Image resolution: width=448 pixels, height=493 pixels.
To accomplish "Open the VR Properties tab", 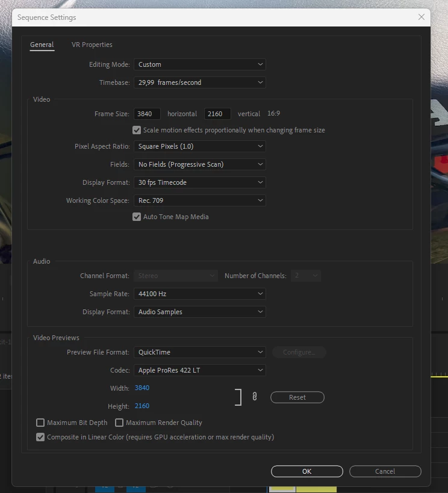I will [x=92, y=45].
